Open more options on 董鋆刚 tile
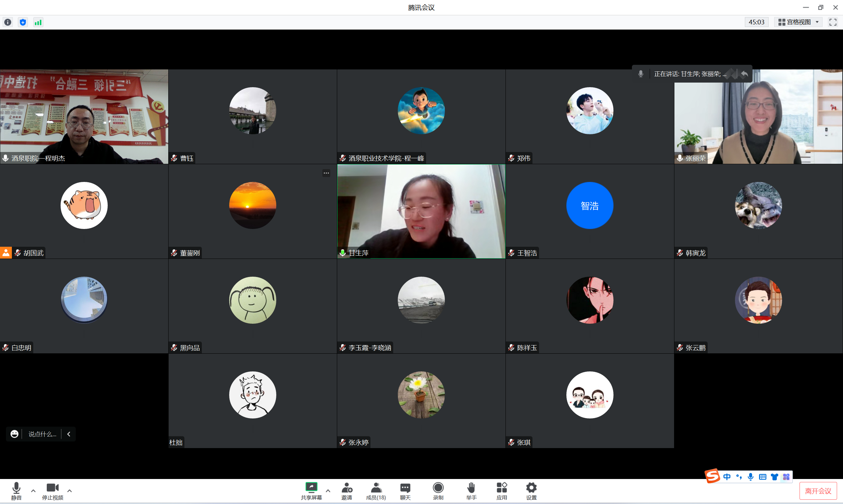The height and width of the screenshot is (504, 843). click(x=326, y=173)
